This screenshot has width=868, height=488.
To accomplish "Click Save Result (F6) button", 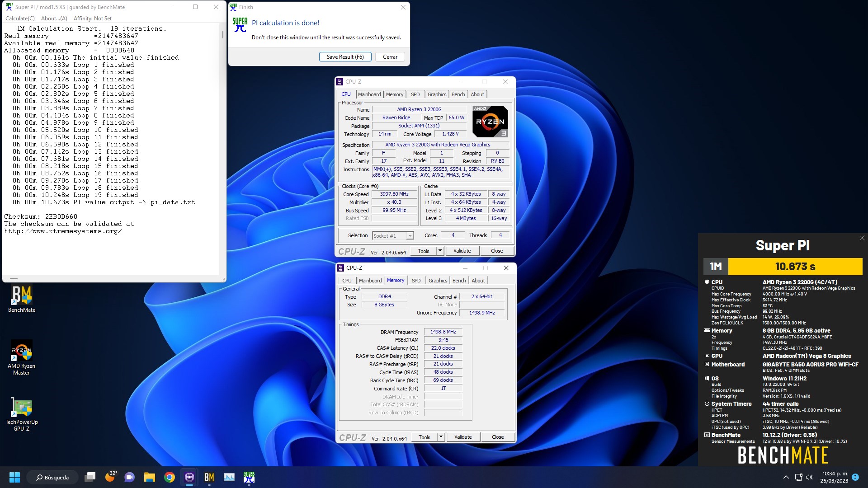I will 345,57.
